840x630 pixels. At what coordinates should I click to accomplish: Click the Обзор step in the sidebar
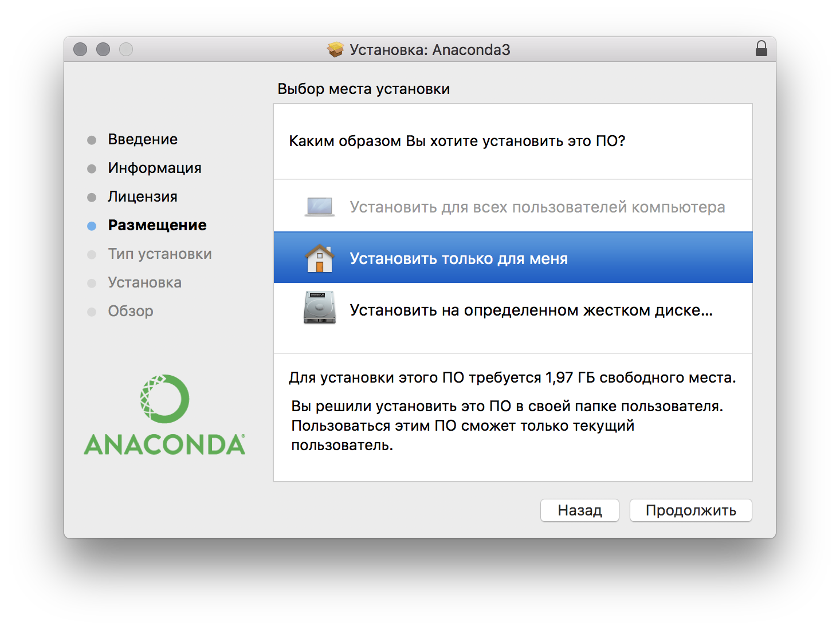(131, 311)
